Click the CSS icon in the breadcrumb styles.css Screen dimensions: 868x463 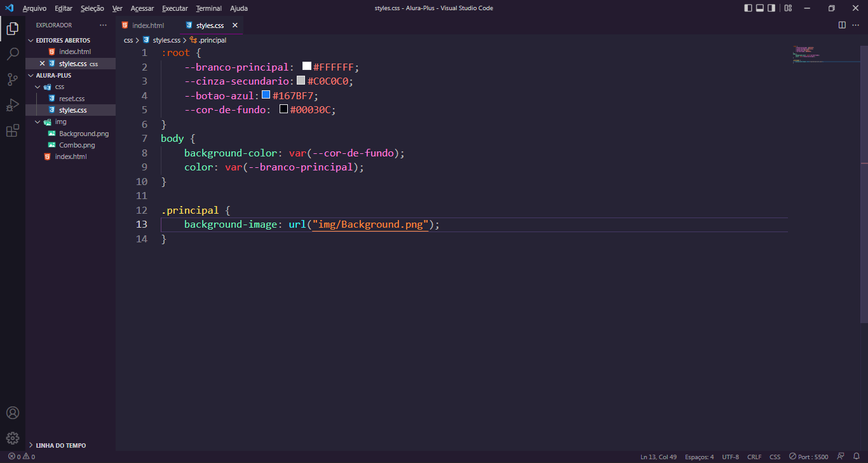coord(147,40)
